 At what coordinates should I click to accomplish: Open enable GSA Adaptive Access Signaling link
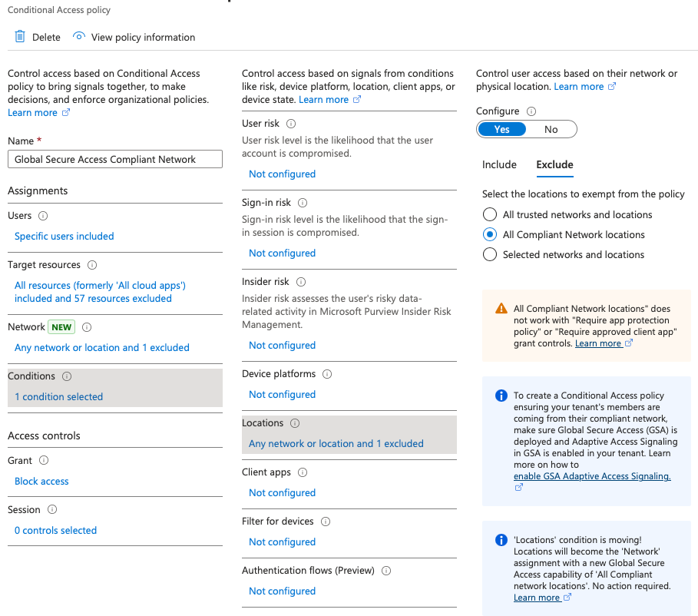click(591, 476)
